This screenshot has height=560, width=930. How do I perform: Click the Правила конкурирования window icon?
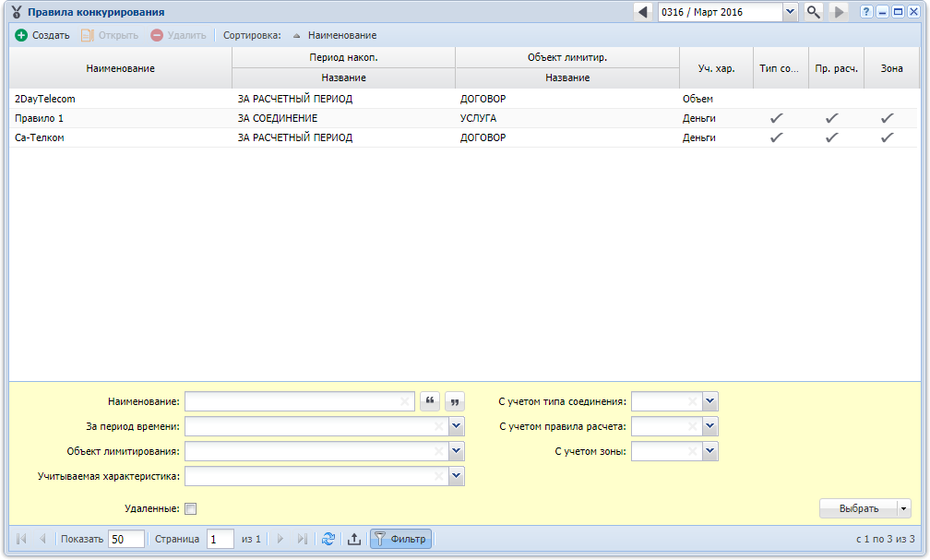(x=17, y=12)
